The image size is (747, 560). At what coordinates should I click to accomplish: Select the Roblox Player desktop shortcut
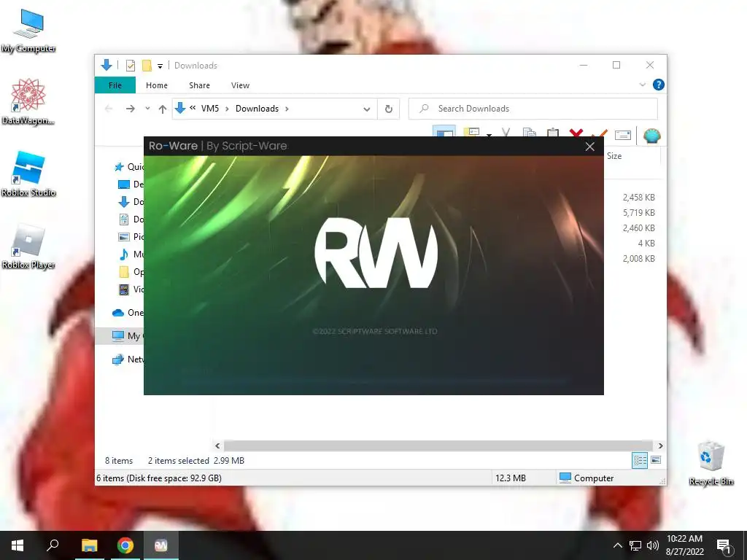tap(28, 246)
